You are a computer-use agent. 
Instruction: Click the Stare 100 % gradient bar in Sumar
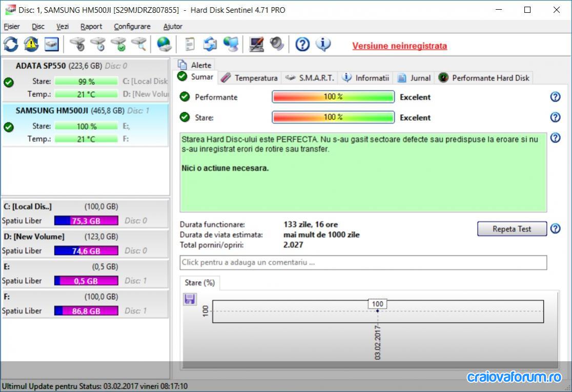click(x=333, y=117)
